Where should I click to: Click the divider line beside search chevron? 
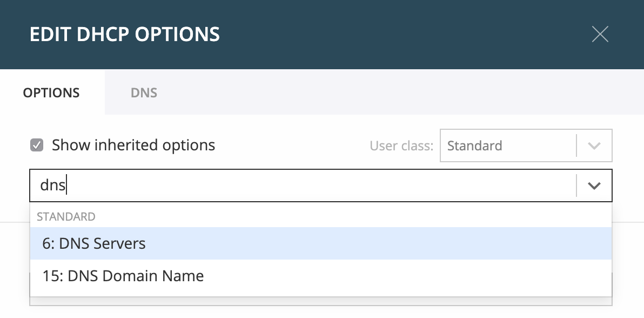(x=576, y=186)
